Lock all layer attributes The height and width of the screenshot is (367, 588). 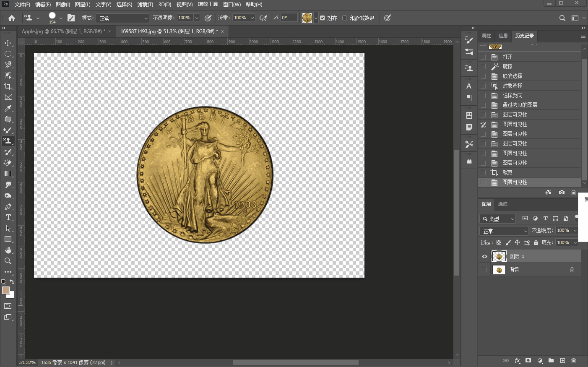[x=536, y=242]
